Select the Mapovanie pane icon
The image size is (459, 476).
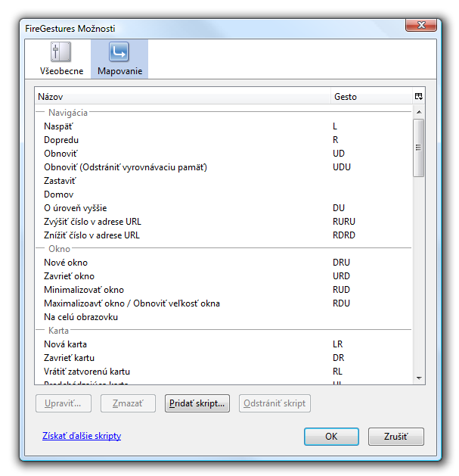tap(119, 59)
